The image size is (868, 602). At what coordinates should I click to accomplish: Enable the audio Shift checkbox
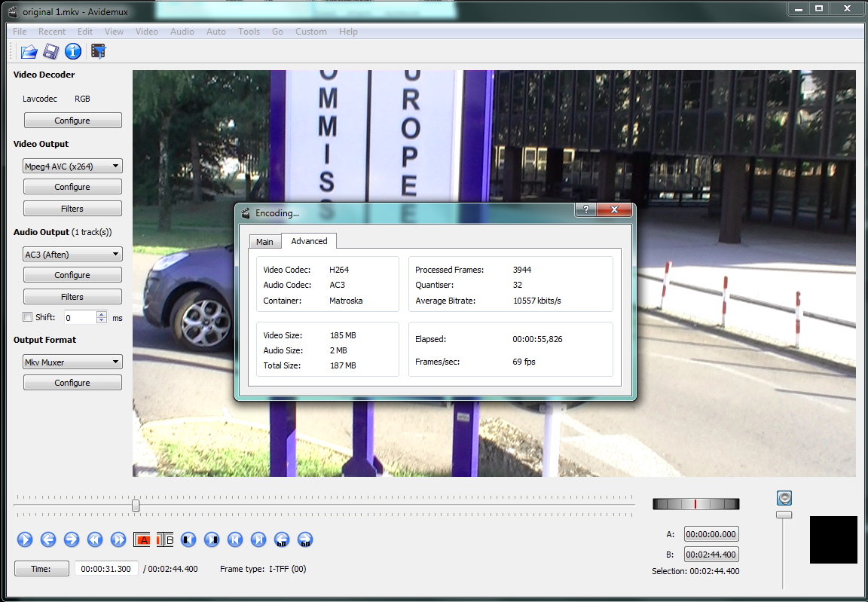[27, 317]
